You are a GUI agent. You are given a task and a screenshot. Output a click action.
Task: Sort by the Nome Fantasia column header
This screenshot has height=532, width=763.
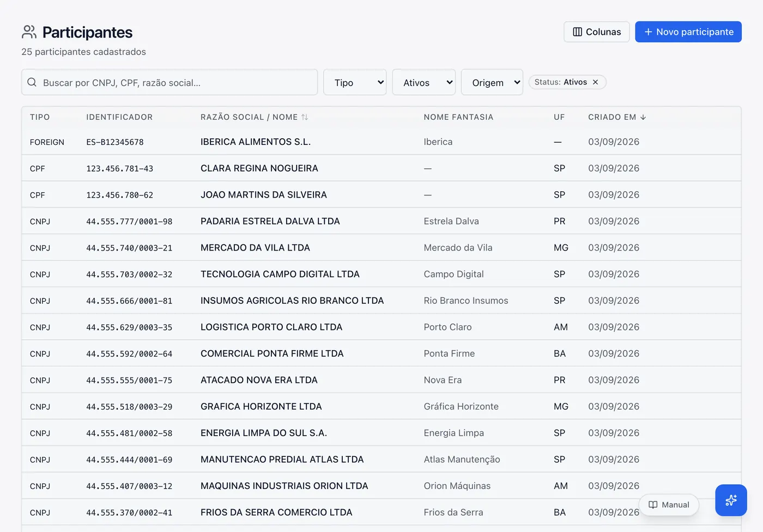pos(458,117)
